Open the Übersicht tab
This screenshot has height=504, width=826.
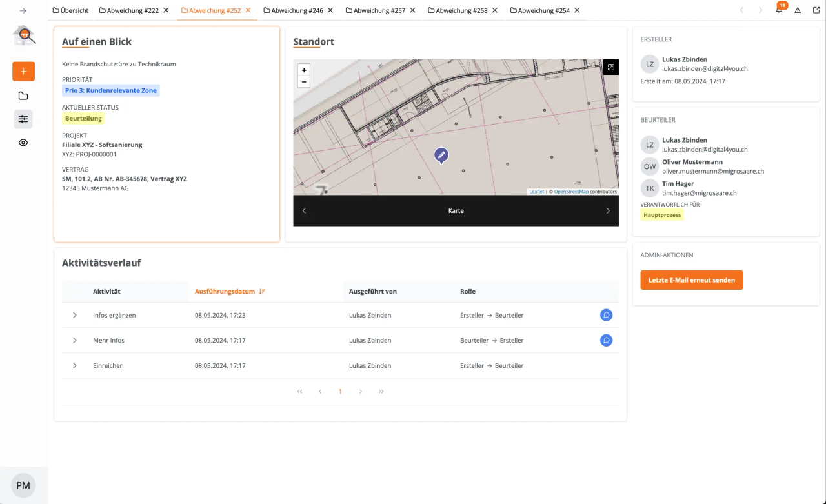(70, 10)
